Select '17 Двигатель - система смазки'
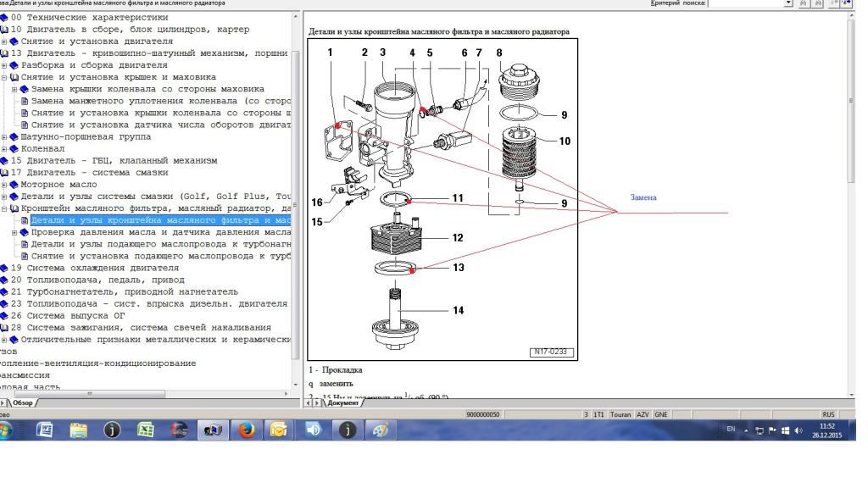Viewport: 868px width, 488px height. [x=89, y=173]
